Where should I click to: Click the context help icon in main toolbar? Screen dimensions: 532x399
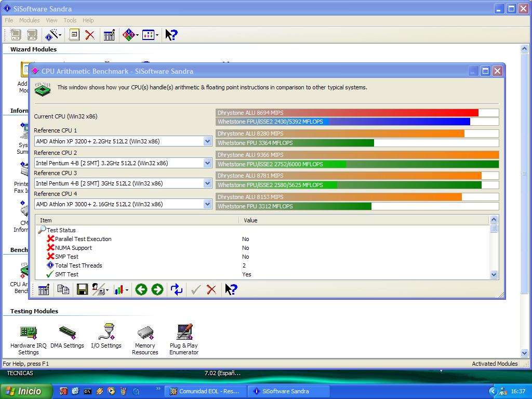click(171, 35)
